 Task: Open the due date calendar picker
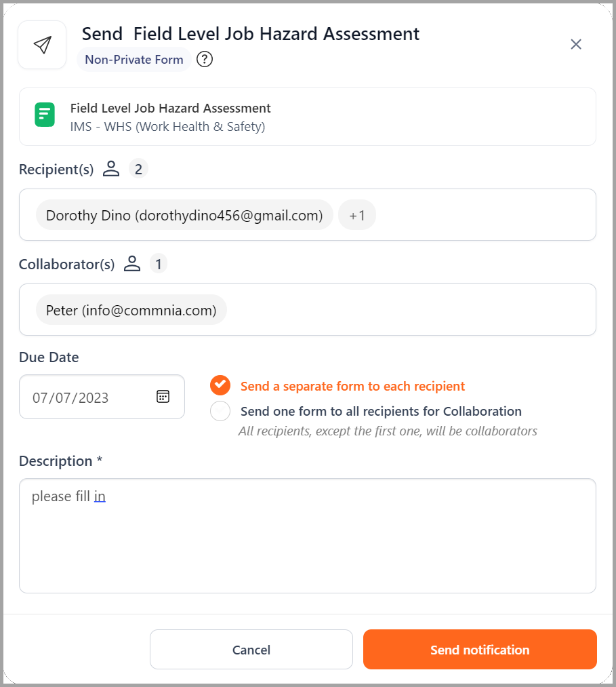tap(163, 397)
